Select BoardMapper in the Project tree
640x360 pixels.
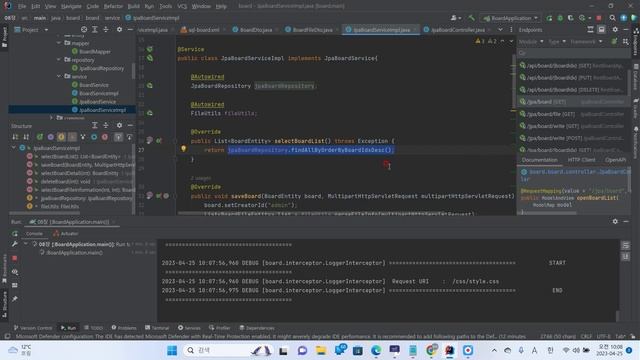[95, 51]
